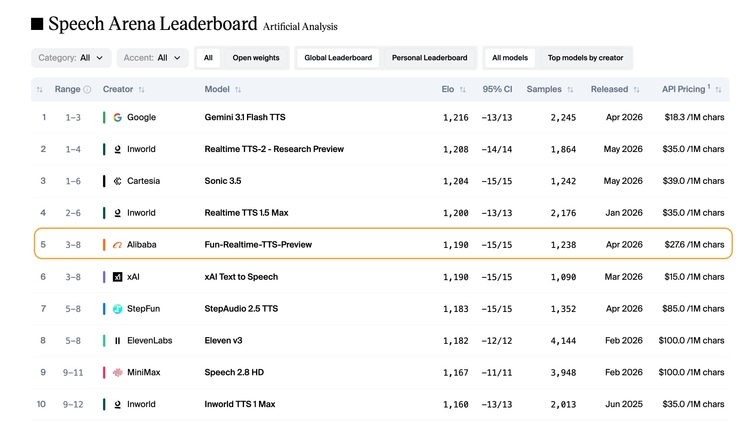
Task: Click the Cartesia creator name
Action: (x=143, y=181)
